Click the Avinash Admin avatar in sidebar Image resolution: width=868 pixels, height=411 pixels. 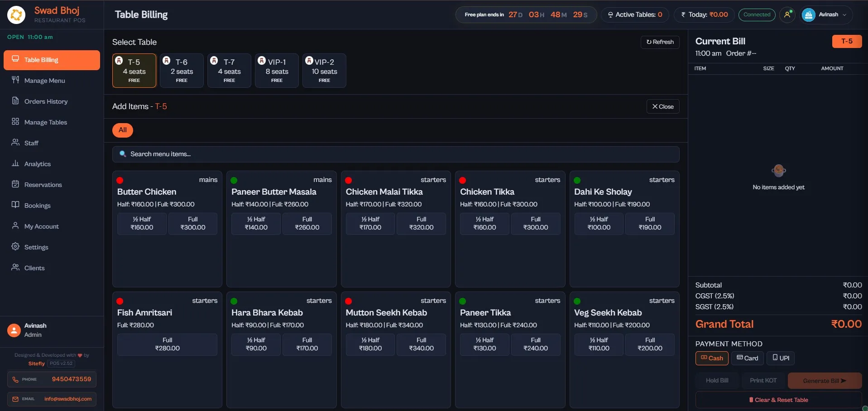pos(14,330)
